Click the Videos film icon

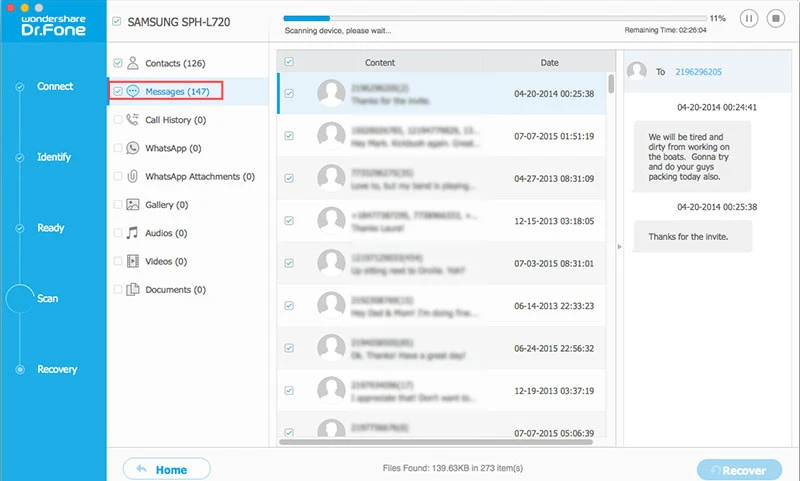click(x=133, y=261)
